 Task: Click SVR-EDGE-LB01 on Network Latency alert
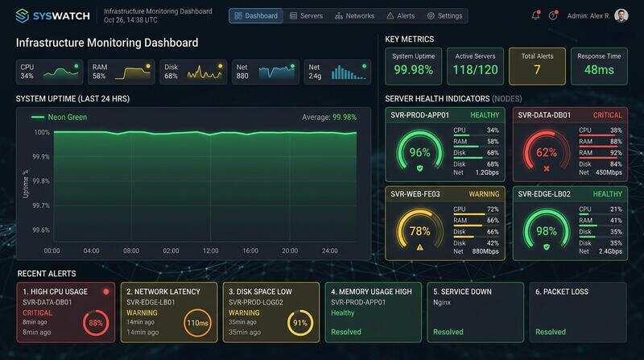pos(151,303)
